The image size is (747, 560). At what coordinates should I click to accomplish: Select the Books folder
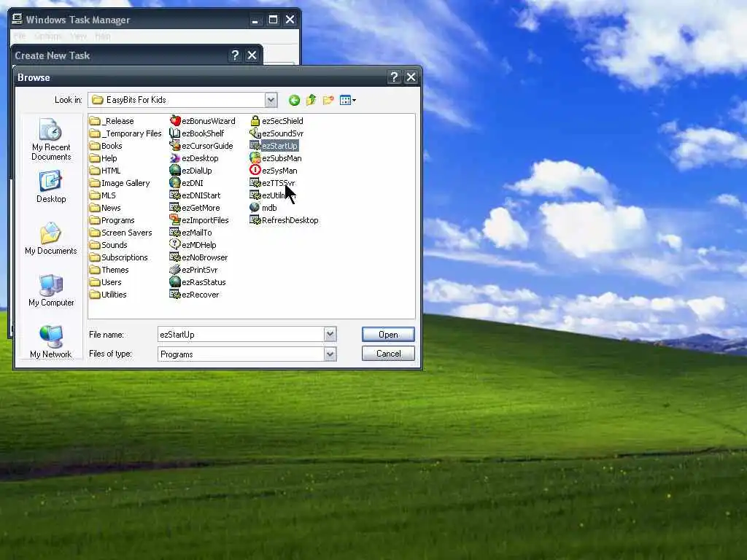coord(106,146)
